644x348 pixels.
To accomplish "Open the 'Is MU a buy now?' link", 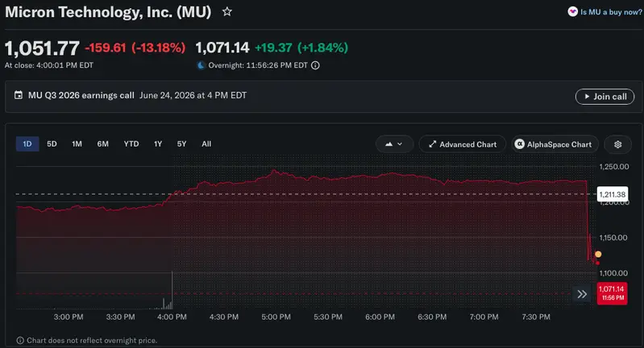I will [605, 12].
